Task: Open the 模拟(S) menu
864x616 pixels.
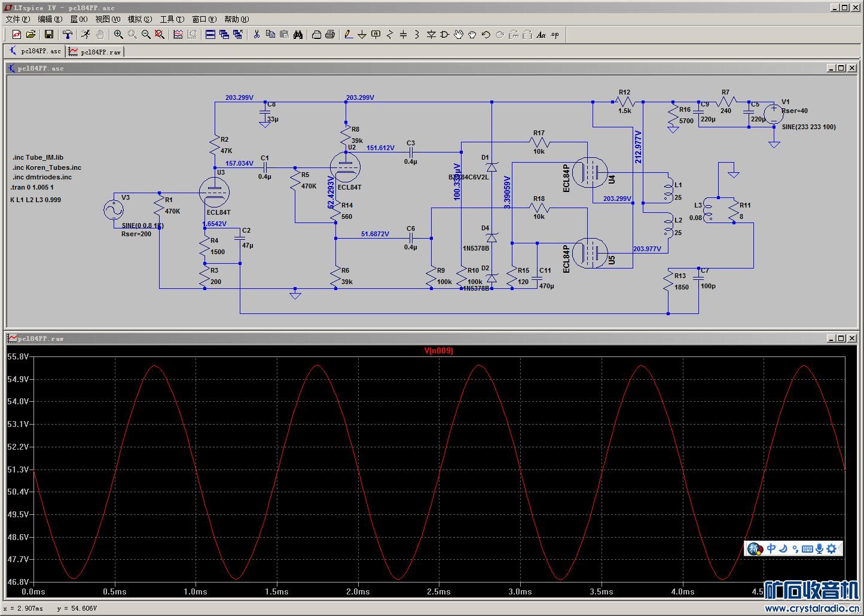Action: point(140,19)
